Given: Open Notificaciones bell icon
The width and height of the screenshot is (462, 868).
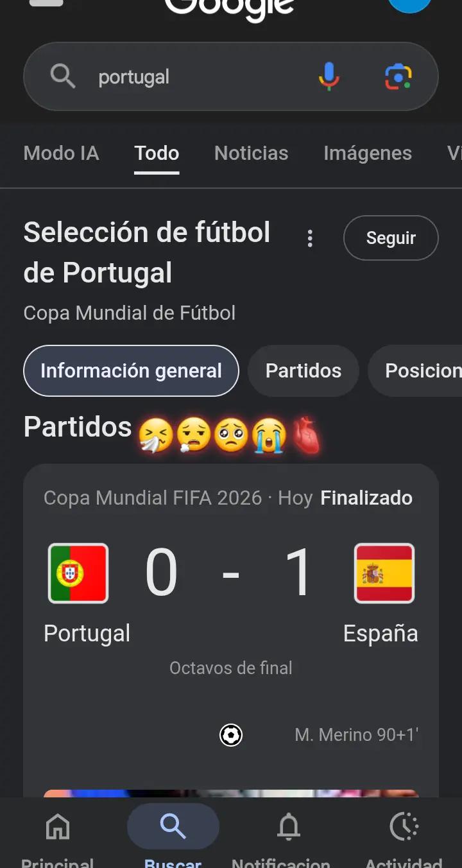Looking at the screenshot, I should pyautogui.click(x=288, y=827).
